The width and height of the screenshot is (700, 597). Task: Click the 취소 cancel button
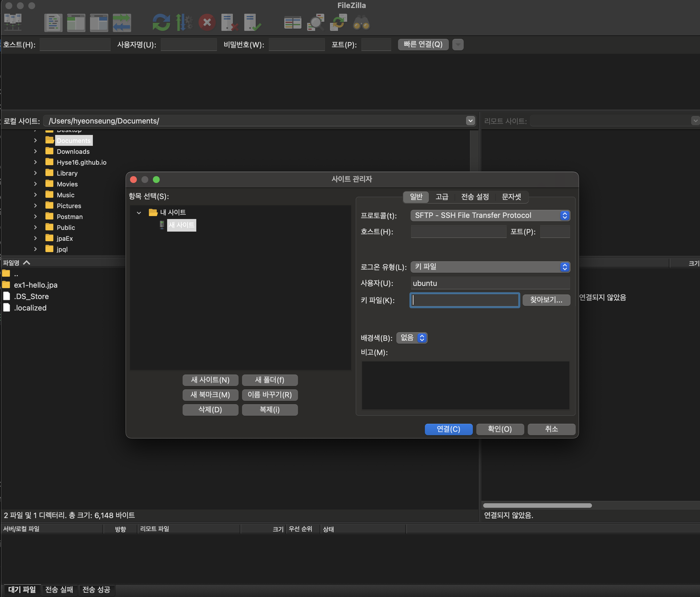point(551,429)
